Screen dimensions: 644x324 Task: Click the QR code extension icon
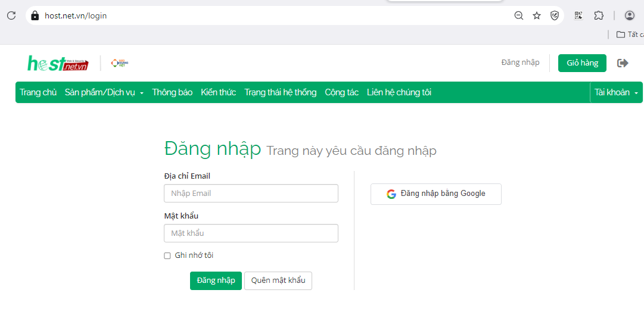pos(578,16)
